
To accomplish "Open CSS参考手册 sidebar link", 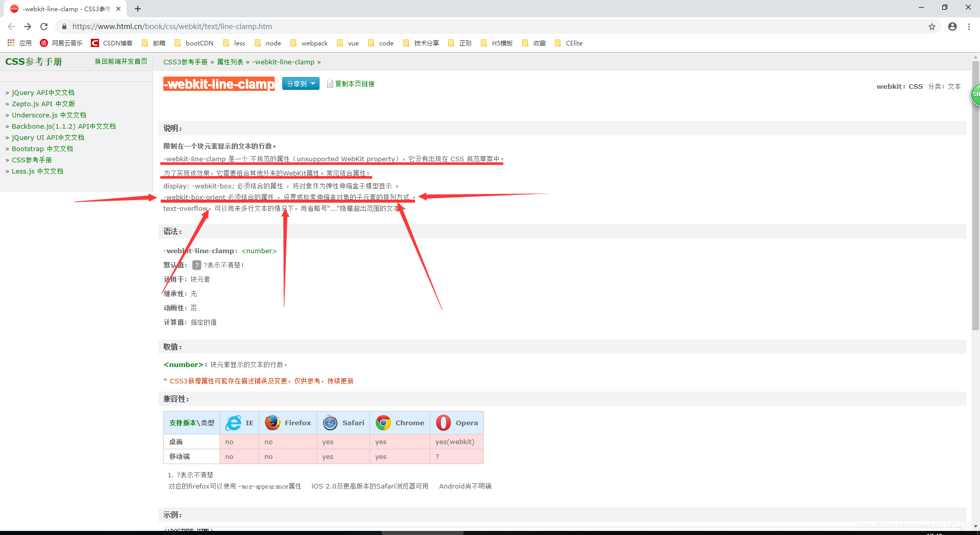I will [32, 160].
